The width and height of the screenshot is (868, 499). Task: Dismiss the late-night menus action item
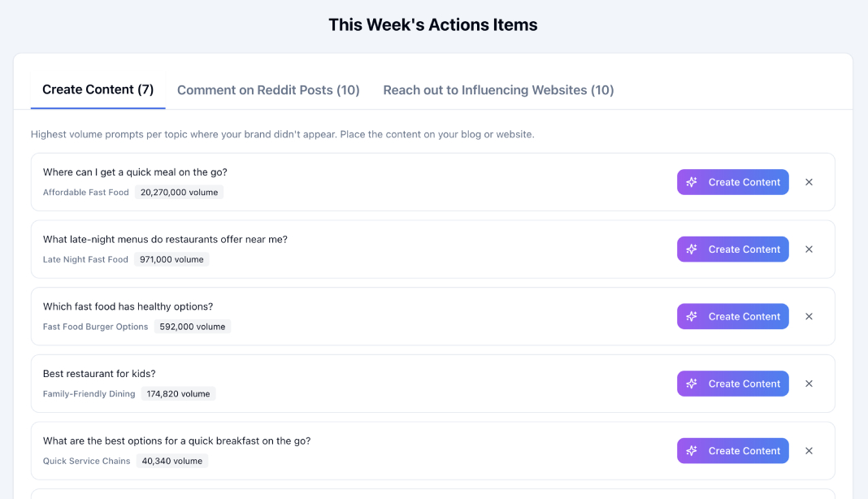(809, 249)
